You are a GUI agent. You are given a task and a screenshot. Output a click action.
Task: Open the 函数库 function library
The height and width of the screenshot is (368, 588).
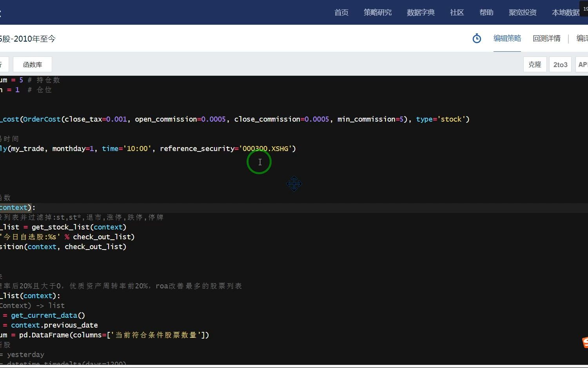pyautogui.click(x=33, y=64)
